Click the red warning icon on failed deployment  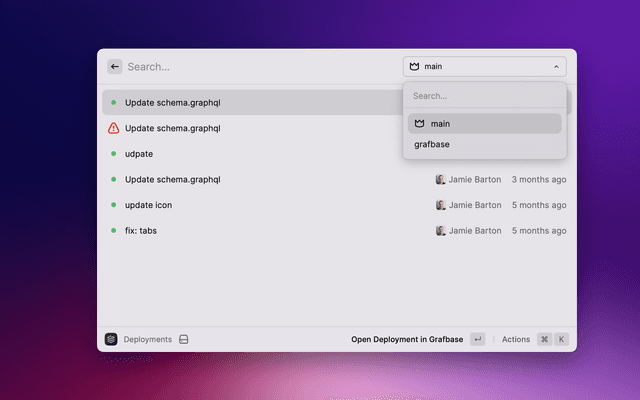click(x=114, y=128)
